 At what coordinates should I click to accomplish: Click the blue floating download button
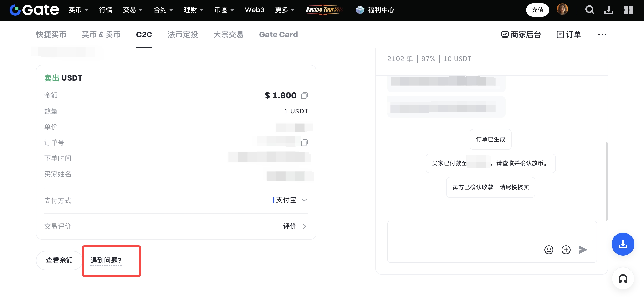point(623,244)
